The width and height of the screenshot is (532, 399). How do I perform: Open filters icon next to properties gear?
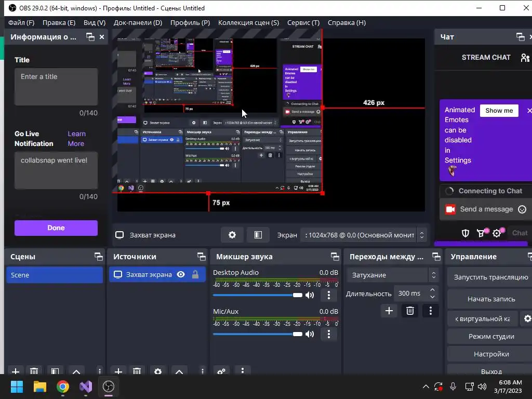(258, 235)
